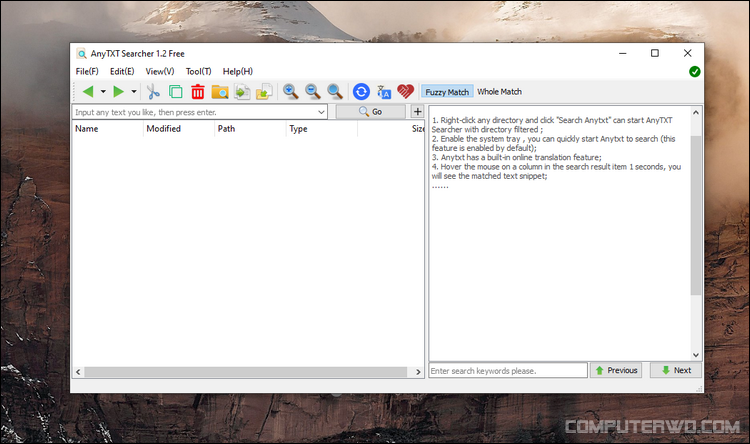Click the results list right scroll arrow
The height and width of the screenshot is (444, 750).
coord(418,372)
